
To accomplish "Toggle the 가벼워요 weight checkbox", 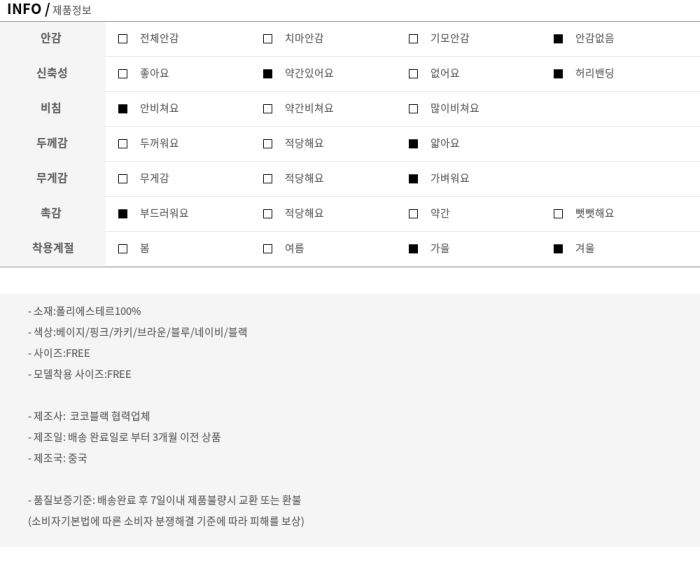I will 413,179.
